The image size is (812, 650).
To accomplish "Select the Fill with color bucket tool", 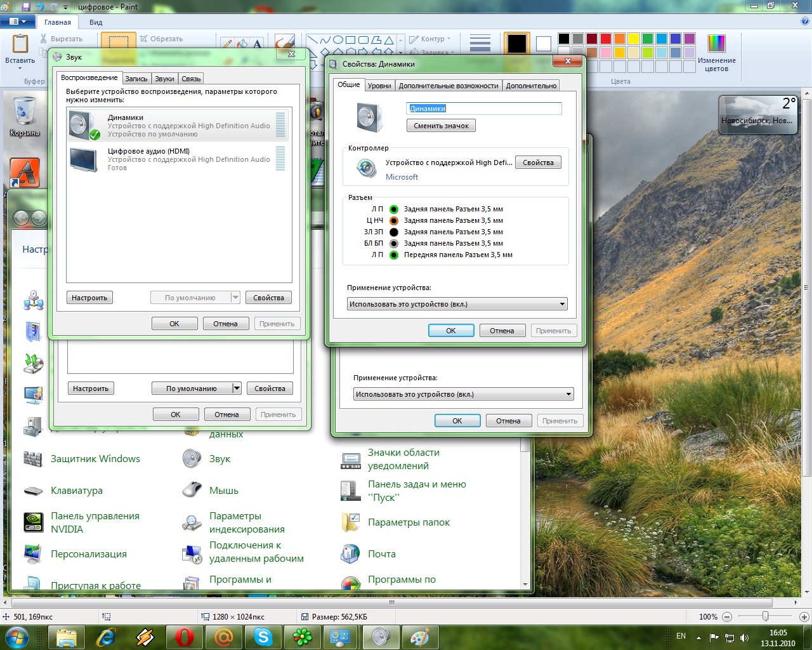I will click(x=242, y=44).
